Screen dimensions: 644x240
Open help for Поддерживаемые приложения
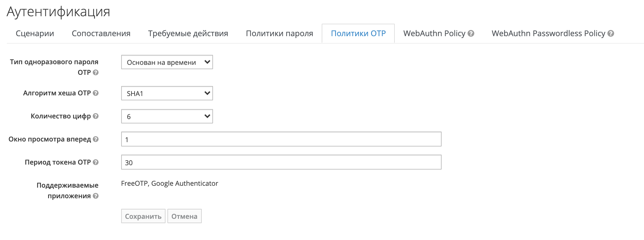(x=97, y=196)
